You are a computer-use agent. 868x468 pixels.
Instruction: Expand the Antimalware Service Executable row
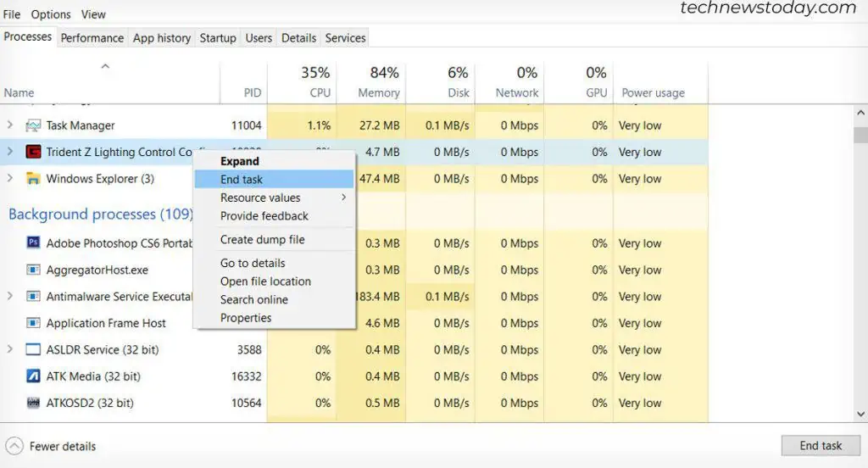coord(10,296)
